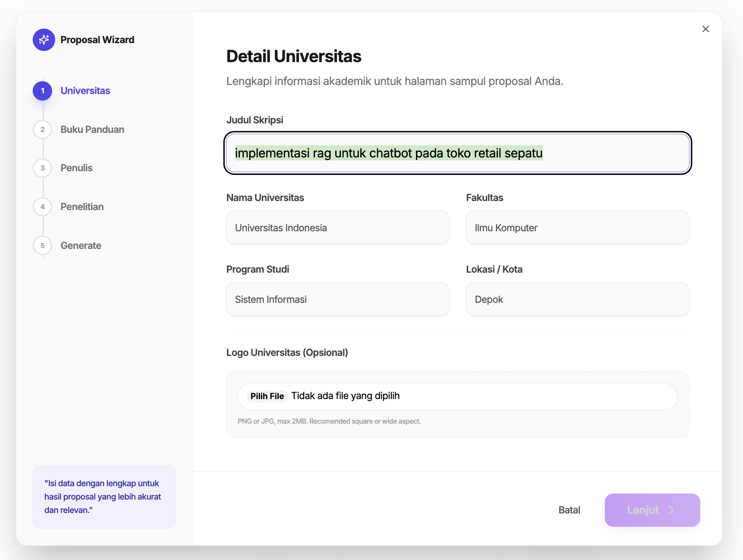Image resolution: width=743 pixels, height=560 pixels.
Task: Select step 2 circle for Buku Panduan
Action: (43, 129)
